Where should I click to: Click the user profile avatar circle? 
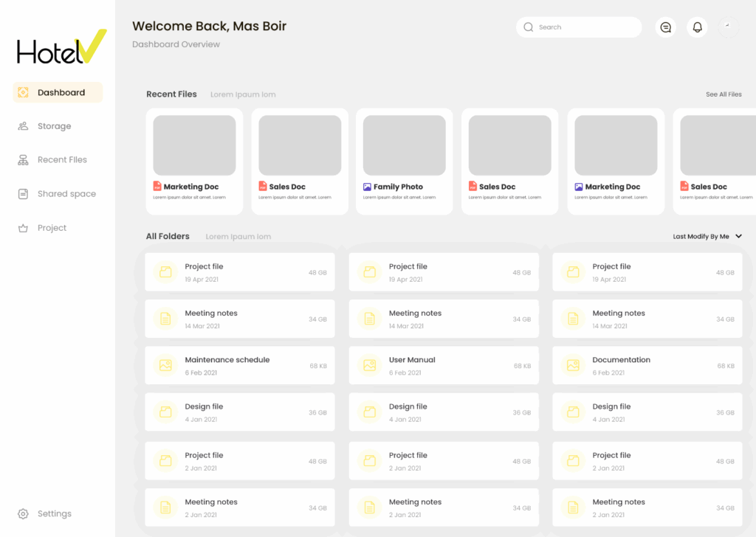pyautogui.click(x=728, y=27)
